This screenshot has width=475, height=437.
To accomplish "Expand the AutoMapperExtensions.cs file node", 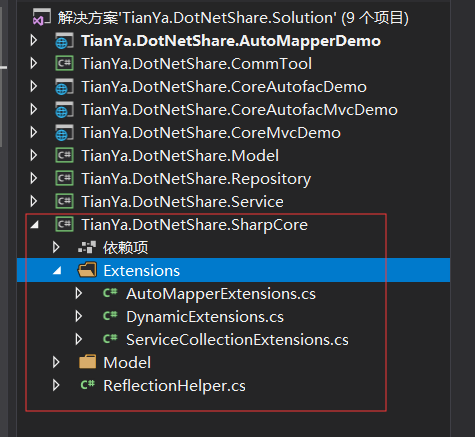I will [x=79, y=293].
